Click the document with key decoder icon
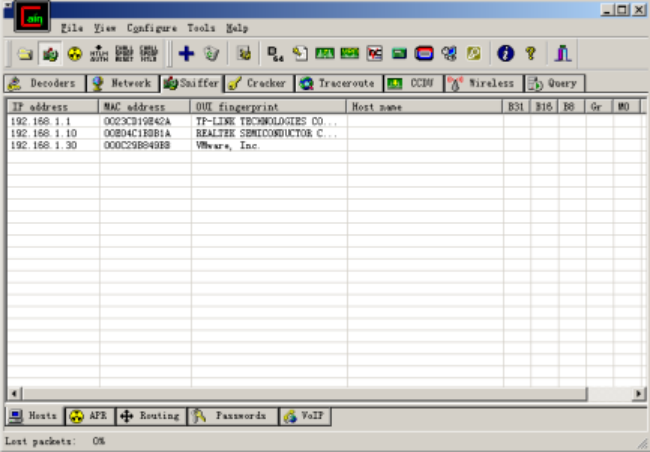This screenshot has height=452, width=650. pos(300,53)
